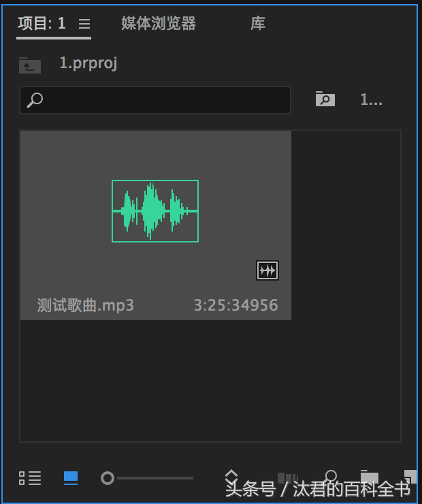Open the Project panel hamburger menu
422x504 pixels.
click(x=84, y=23)
